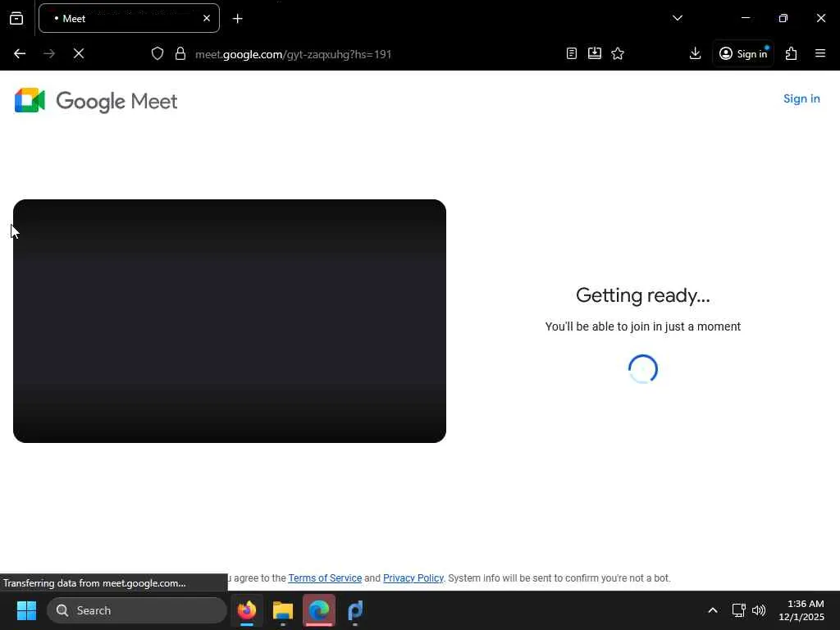Switch to Firefox in the taskbar

coord(247,610)
